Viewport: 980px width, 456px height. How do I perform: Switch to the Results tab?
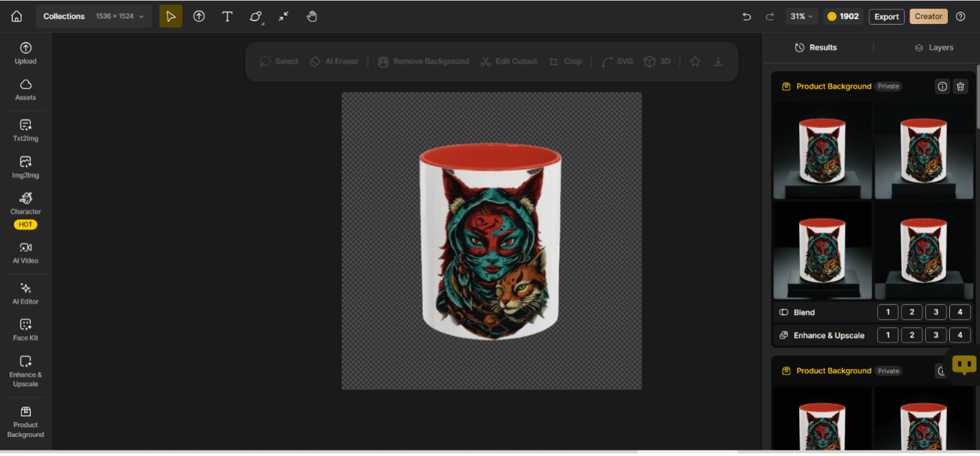coord(816,48)
